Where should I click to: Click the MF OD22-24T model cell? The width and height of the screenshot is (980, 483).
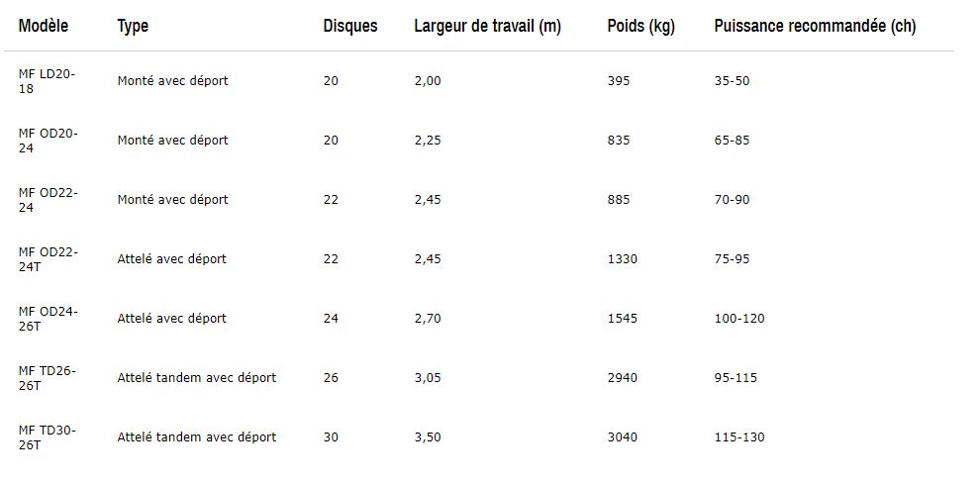pos(48,259)
